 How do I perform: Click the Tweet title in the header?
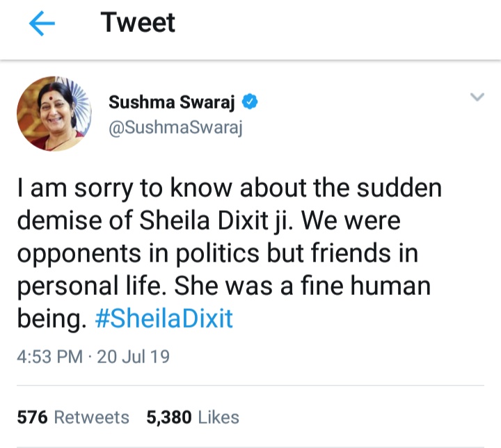pyautogui.click(x=138, y=23)
